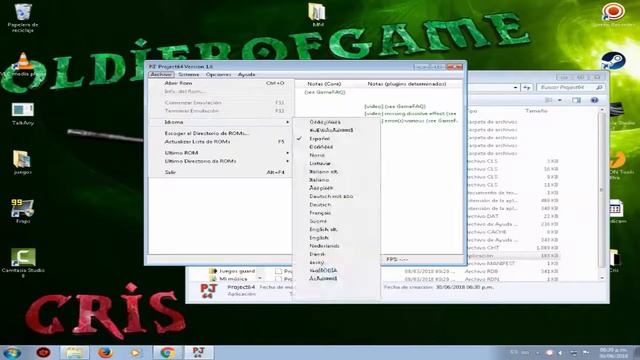Image resolution: width=640 pixels, height=360 pixels.
Task: Toggle the Explorer preview pane icon
Action: click(576, 100)
